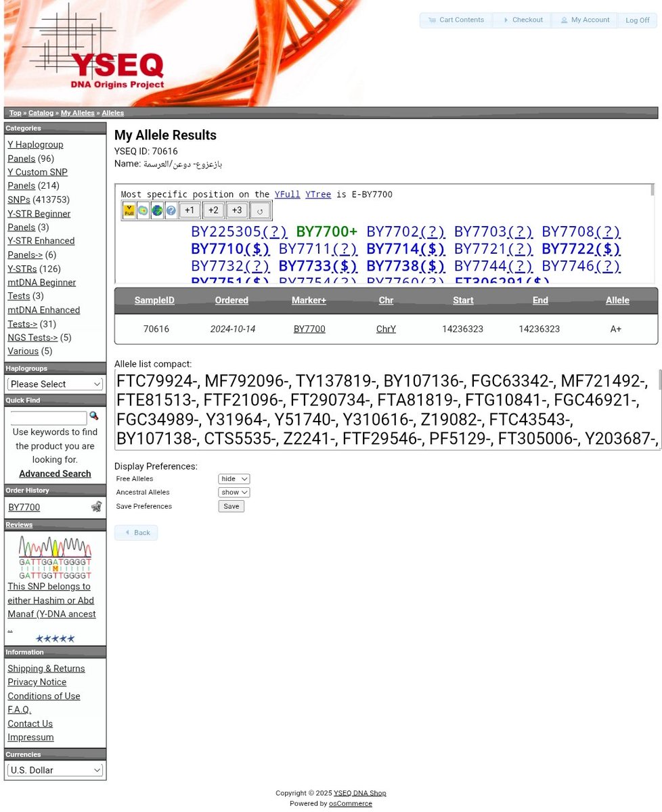Click the +3 level button
662x812 pixels.
[237, 210]
